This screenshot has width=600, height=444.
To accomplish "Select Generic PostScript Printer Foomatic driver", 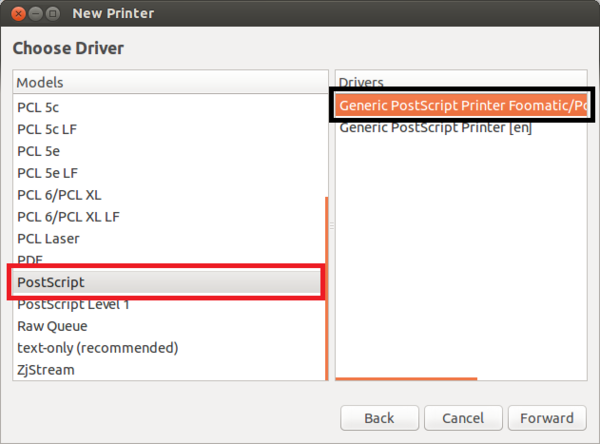I will 461,105.
